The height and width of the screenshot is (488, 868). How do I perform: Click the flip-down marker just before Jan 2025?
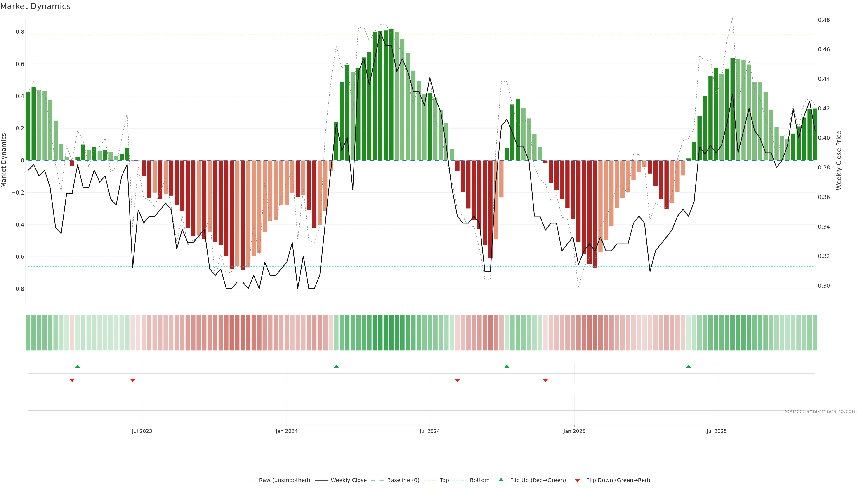pos(545,380)
